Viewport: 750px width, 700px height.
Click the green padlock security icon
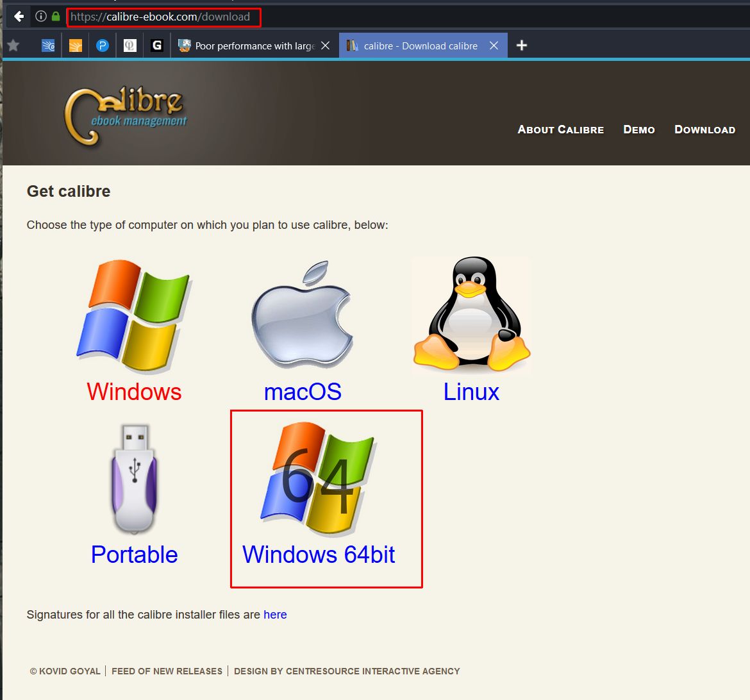(56, 17)
